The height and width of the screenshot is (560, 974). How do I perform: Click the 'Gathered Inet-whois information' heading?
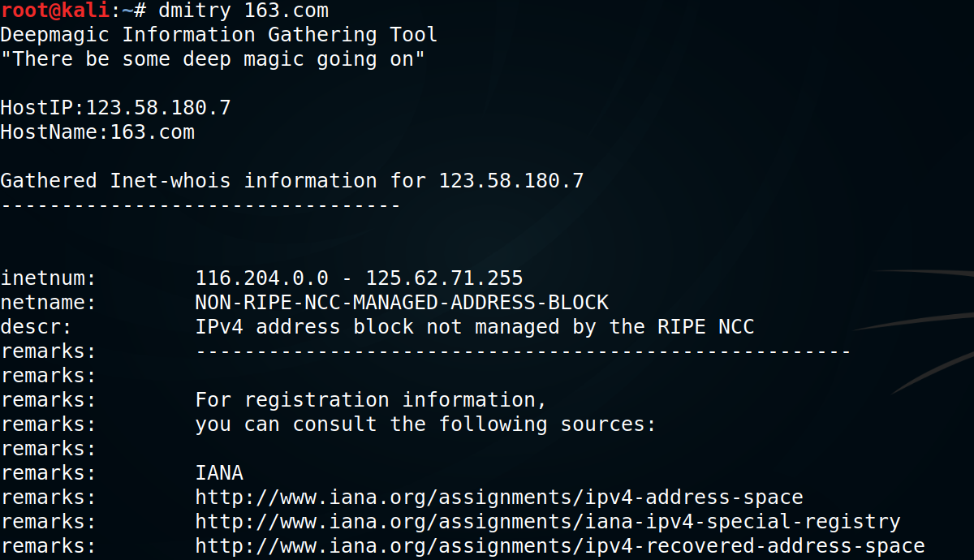[x=291, y=181]
